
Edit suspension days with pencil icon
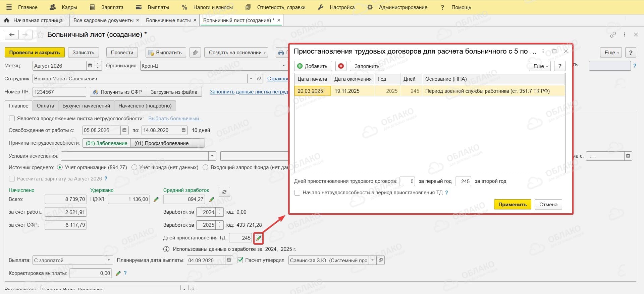pos(258,238)
